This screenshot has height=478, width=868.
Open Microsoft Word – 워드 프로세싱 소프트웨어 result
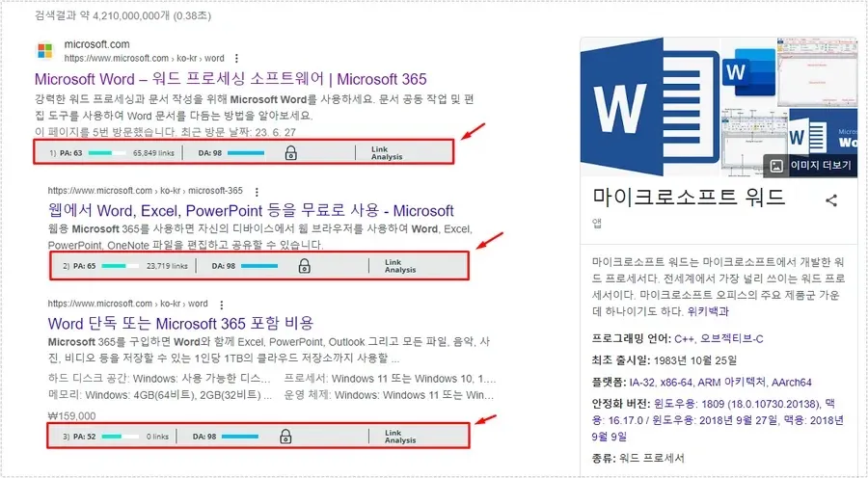click(x=231, y=79)
